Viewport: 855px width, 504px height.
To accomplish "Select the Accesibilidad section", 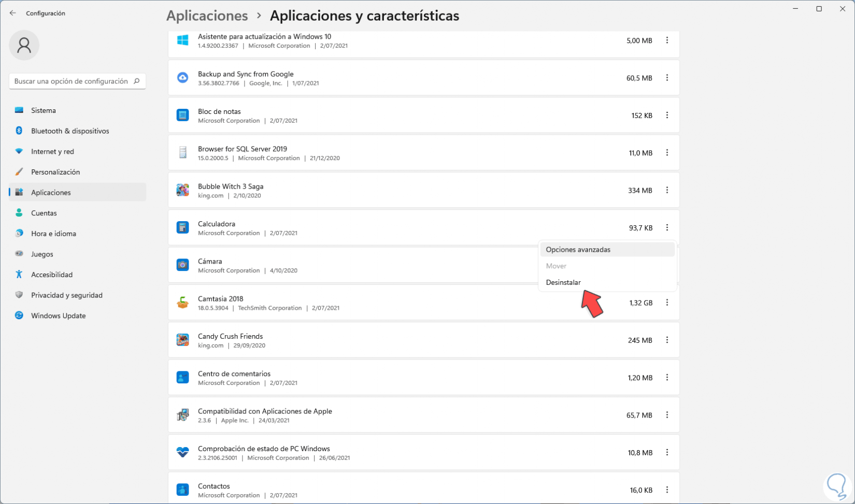I will (x=78, y=275).
